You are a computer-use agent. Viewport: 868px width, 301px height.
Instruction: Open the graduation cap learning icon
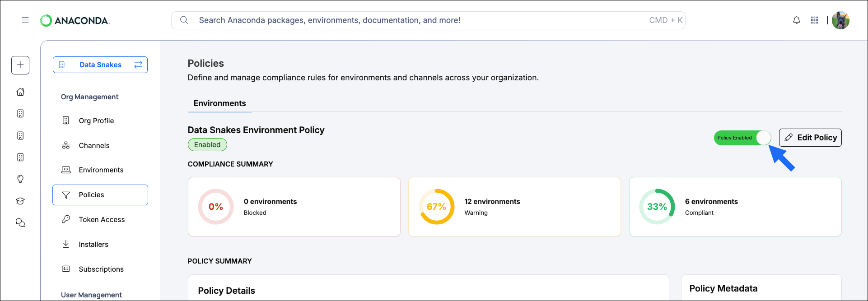pos(20,201)
